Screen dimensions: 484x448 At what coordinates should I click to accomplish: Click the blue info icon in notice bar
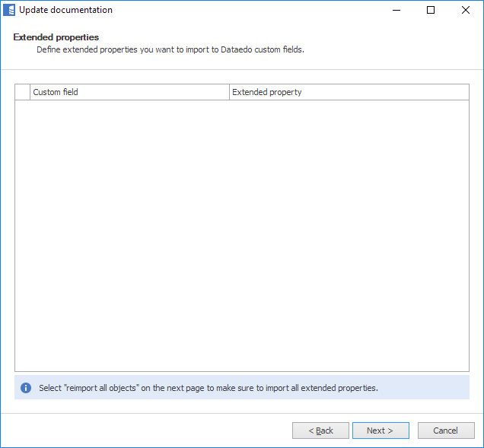pyautogui.click(x=26, y=388)
